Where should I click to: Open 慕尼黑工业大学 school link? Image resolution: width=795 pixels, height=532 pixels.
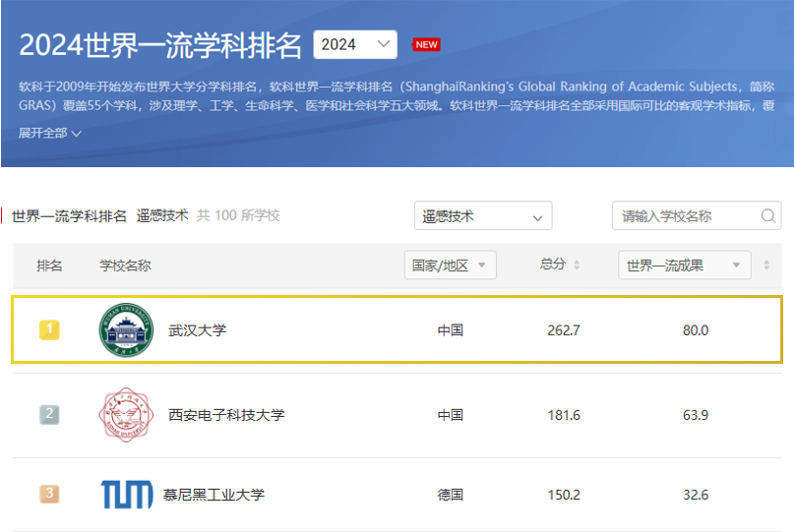pos(214,495)
